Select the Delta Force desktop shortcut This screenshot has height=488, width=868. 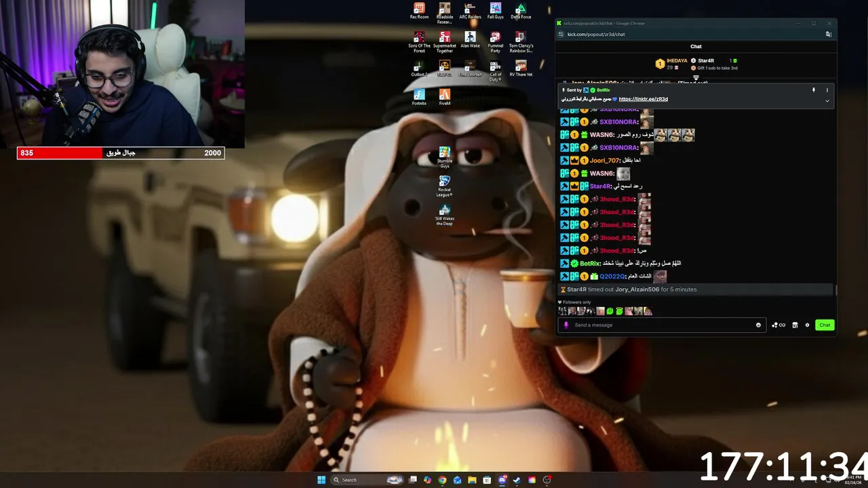521,11
